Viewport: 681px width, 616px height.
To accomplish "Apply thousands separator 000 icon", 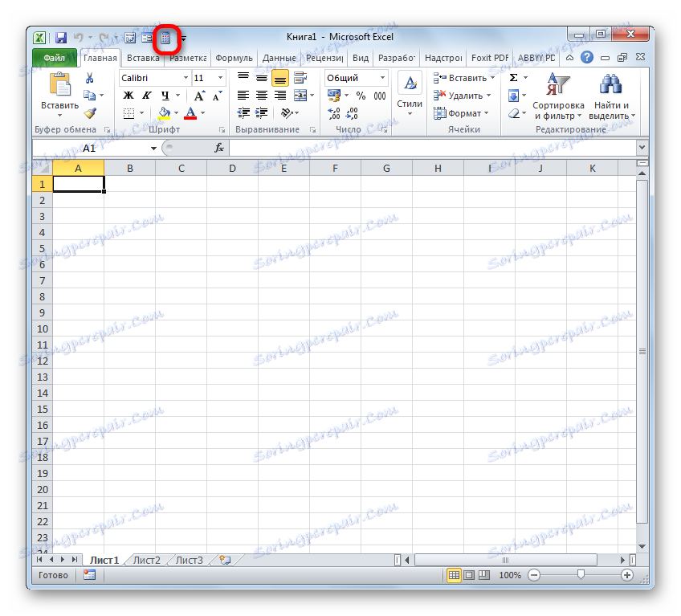I will tap(380, 96).
